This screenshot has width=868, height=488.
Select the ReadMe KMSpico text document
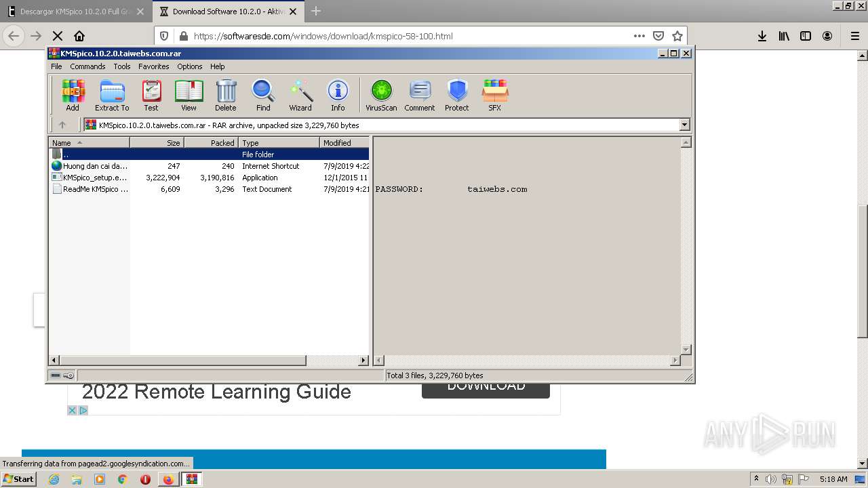210,189
